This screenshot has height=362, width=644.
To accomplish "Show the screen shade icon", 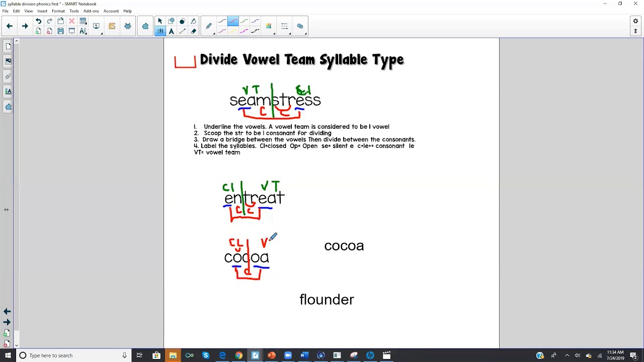I will point(71,31).
